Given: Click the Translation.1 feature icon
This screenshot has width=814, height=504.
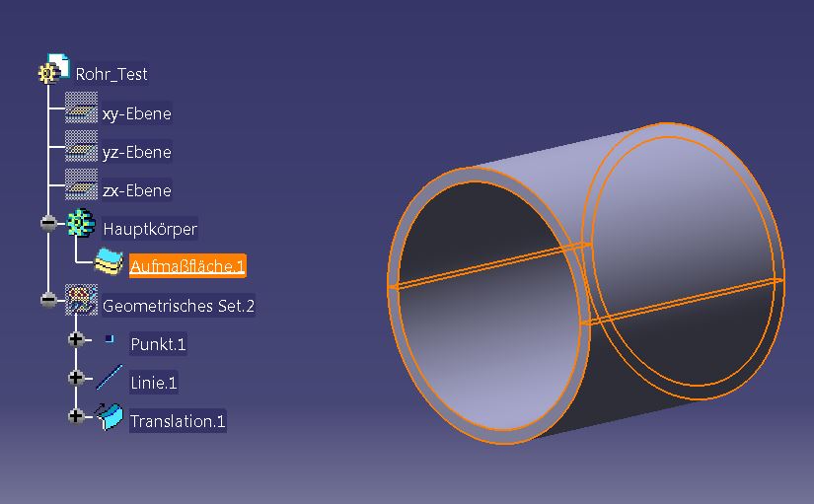Looking at the screenshot, I should (109, 416).
